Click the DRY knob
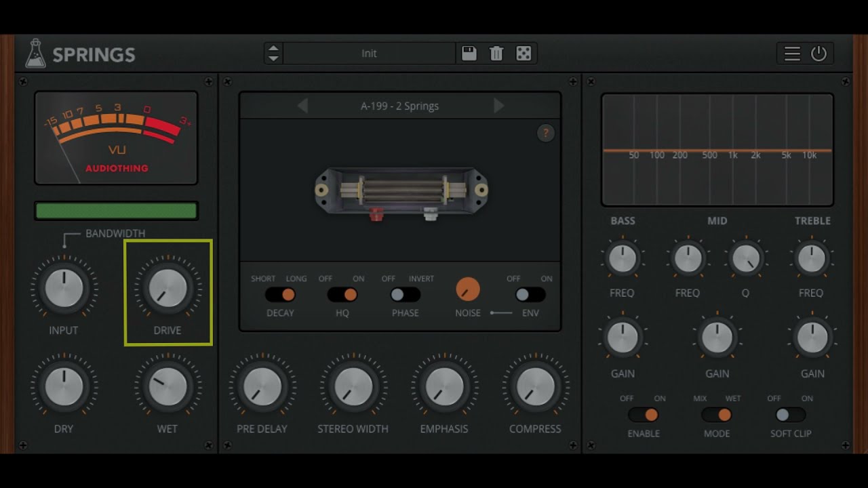The image size is (868, 488). click(64, 386)
